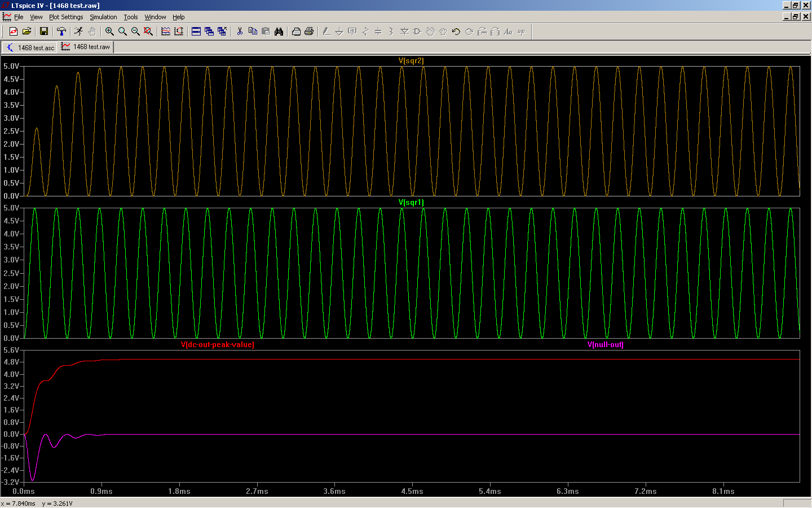Viewport: 812px width, 508px height.
Task: Click the y = 3.261V status readout
Action: (57, 503)
